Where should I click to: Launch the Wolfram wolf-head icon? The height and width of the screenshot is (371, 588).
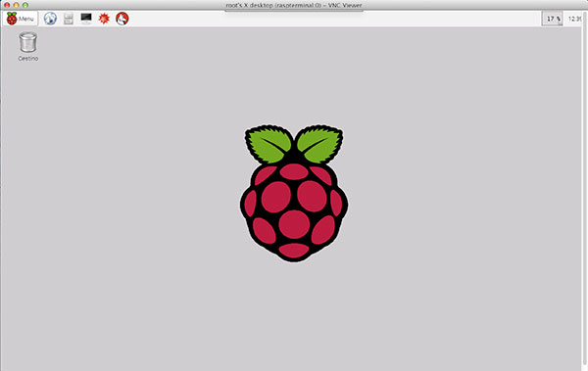122,19
